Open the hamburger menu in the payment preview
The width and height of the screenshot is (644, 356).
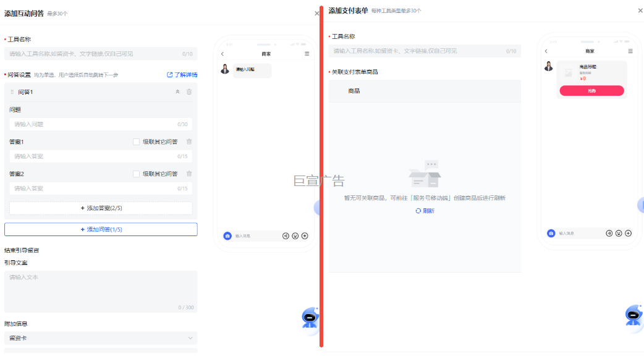click(x=630, y=51)
